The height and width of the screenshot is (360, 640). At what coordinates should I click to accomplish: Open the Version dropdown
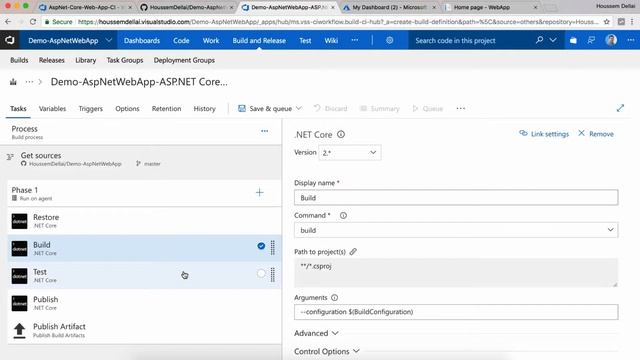[349, 153]
